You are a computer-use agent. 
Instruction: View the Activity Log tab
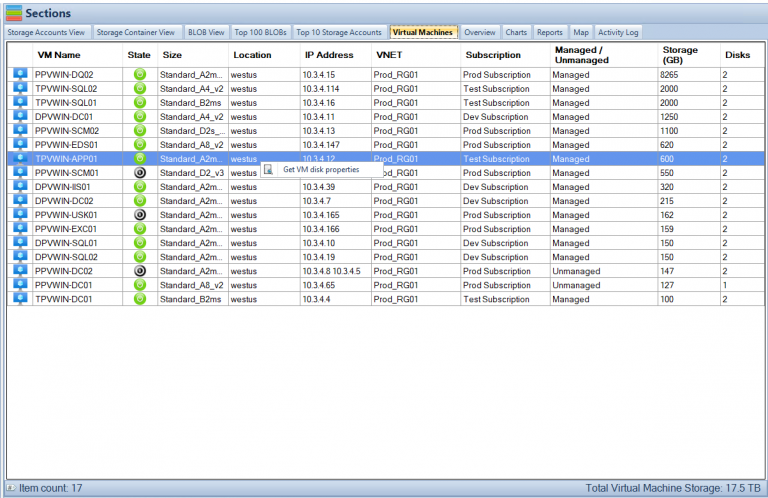click(618, 32)
